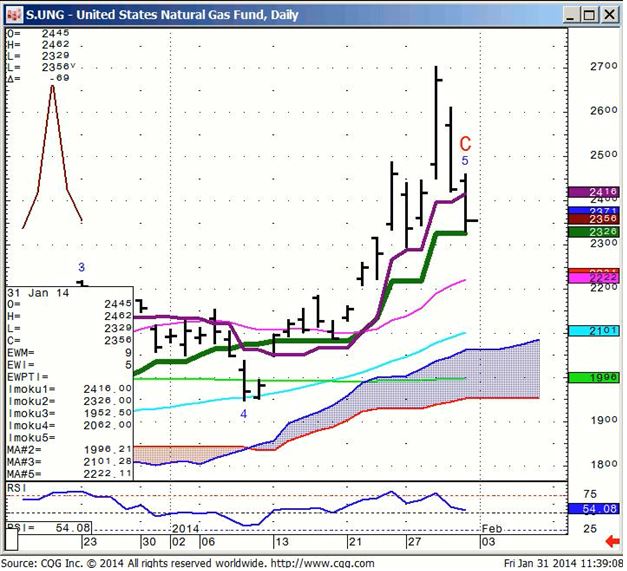
Task: Click the '2014' year label on time axis
Action: [x=186, y=529]
